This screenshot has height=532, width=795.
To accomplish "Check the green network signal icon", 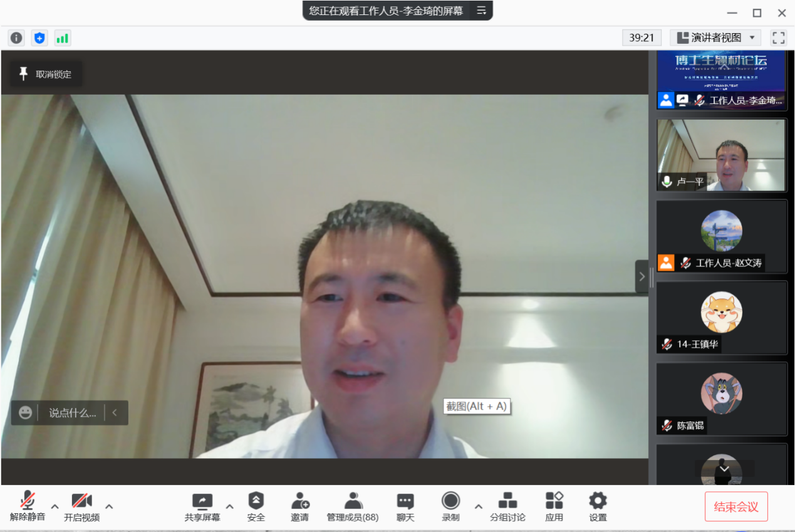I will pyautogui.click(x=63, y=38).
